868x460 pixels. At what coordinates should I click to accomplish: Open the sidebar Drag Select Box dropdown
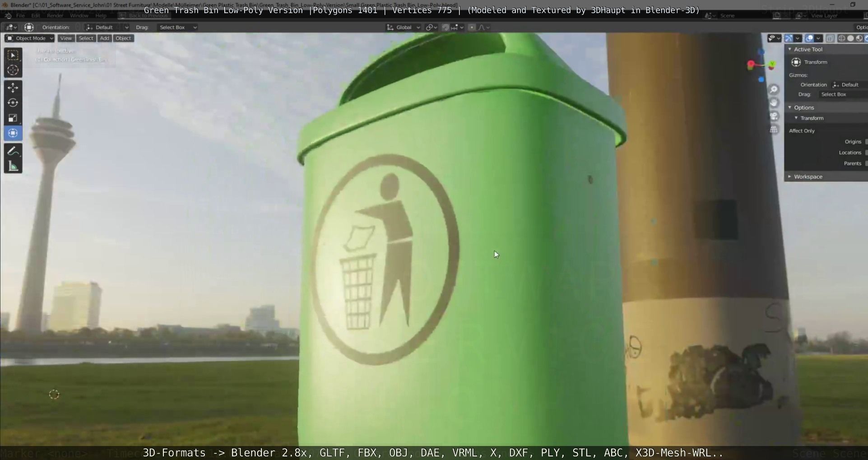coord(843,94)
